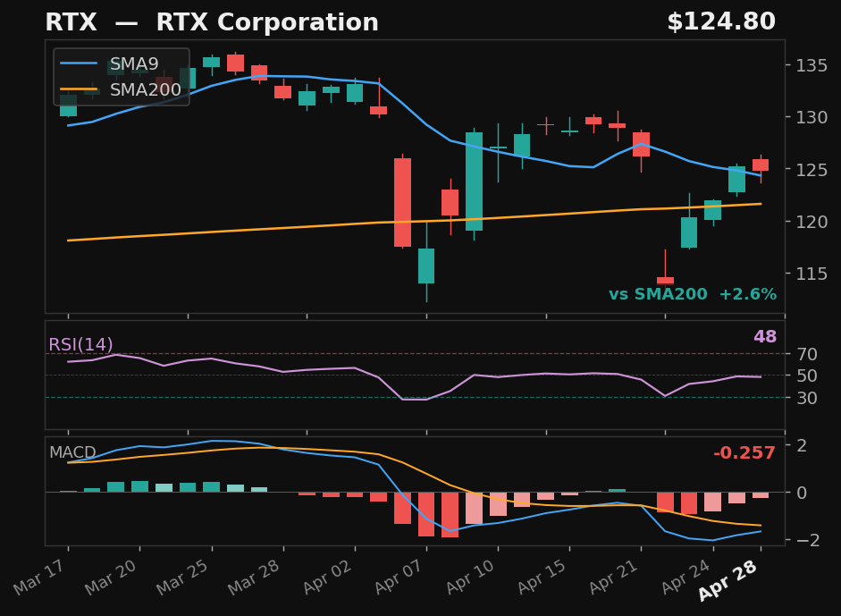Click the vs SMA200 +2.6% annotation
Image resolution: width=841 pixels, height=616 pixels.
tap(692, 294)
